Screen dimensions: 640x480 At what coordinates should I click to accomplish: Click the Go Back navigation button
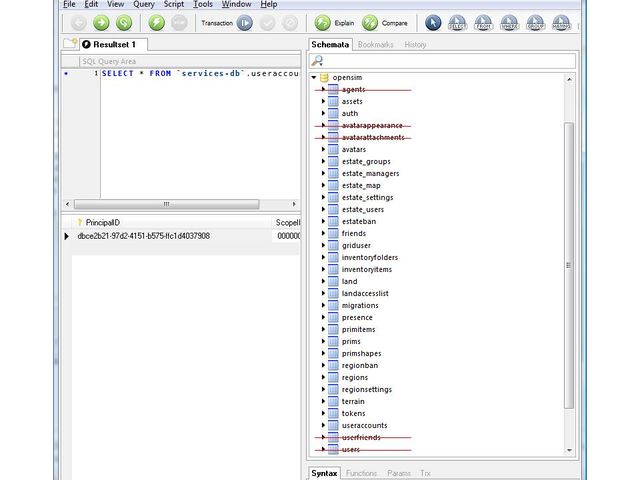[79, 22]
